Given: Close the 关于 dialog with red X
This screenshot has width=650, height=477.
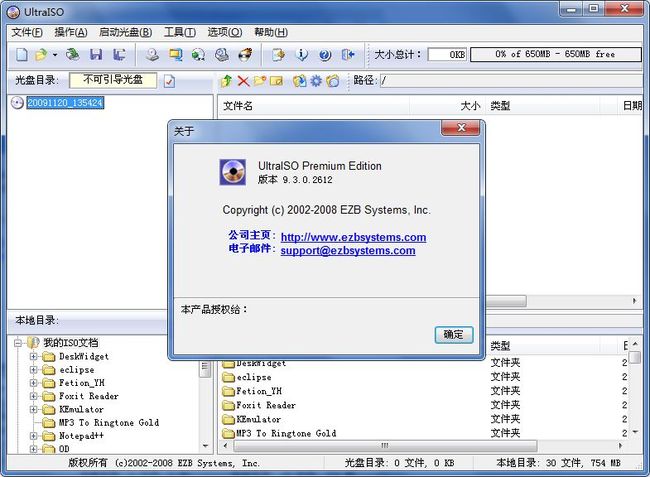Looking at the screenshot, I should [461, 128].
